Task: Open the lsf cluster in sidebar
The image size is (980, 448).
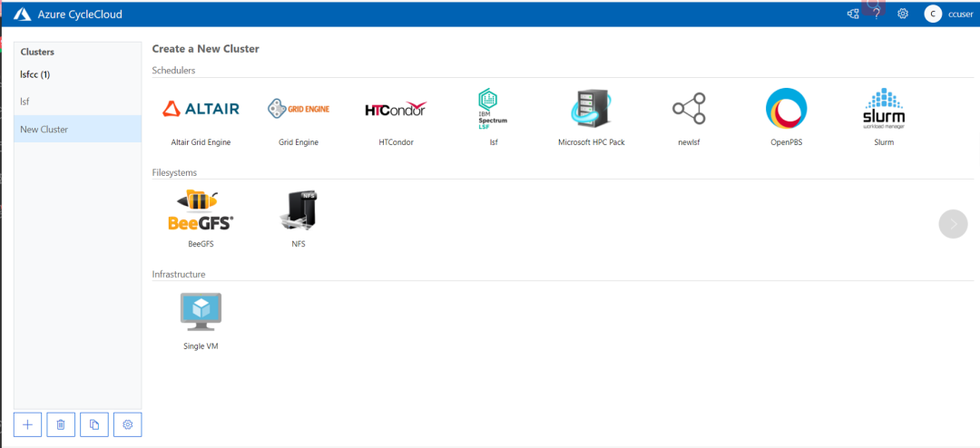Action: coord(77,102)
